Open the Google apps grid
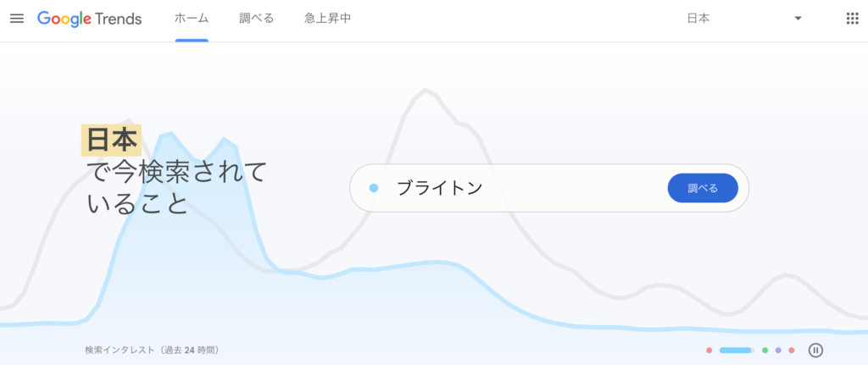Image resolution: width=868 pixels, height=365 pixels. pos(852,19)
